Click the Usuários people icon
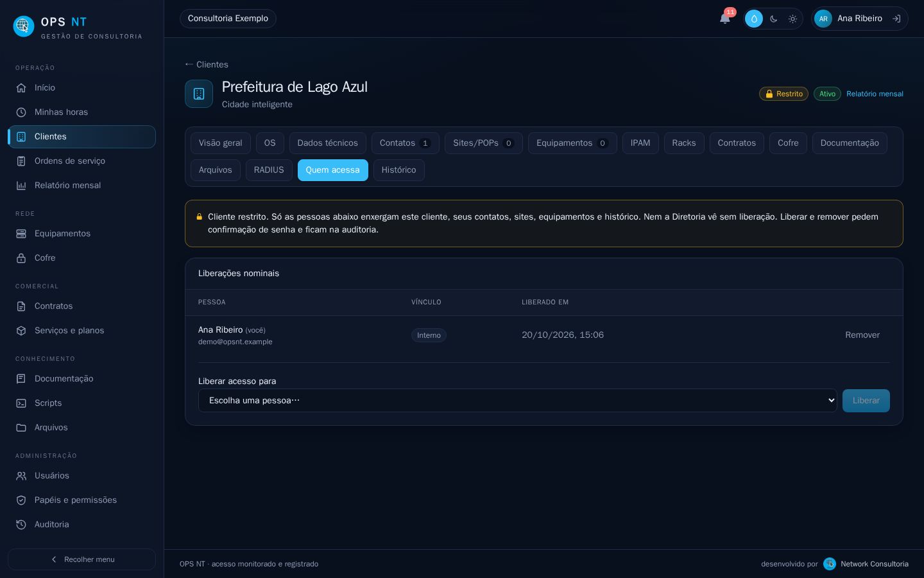Viewport: 924px width, 578px height. (21, 476)
